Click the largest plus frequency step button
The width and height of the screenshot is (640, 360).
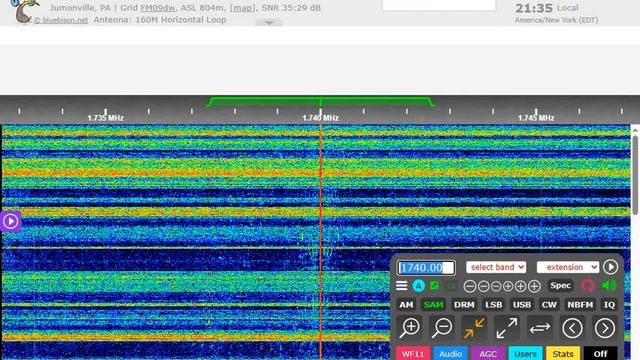click(x=534, y=286)
